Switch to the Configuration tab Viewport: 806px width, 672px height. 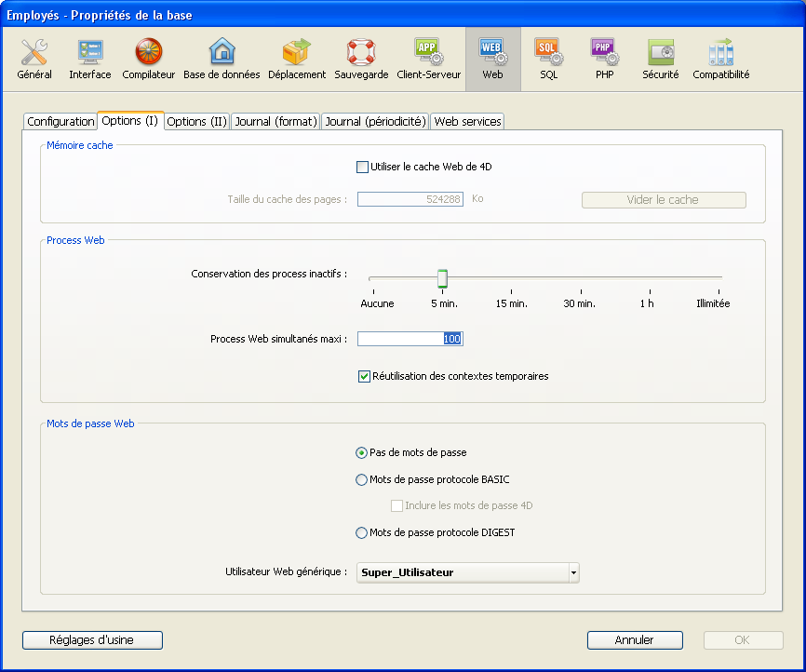(60, 122)
